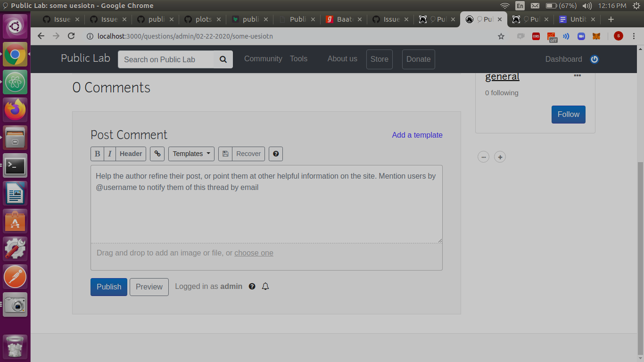Open Chrome's three-dot menu
Viewport: 644px width, 362px height.
(633, 36)
